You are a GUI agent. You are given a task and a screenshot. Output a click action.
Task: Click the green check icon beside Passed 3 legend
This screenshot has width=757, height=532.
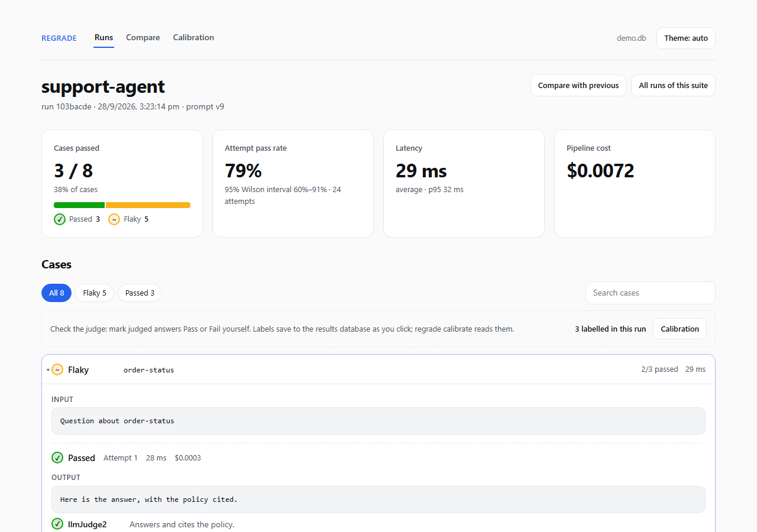(x=59, y=219)
